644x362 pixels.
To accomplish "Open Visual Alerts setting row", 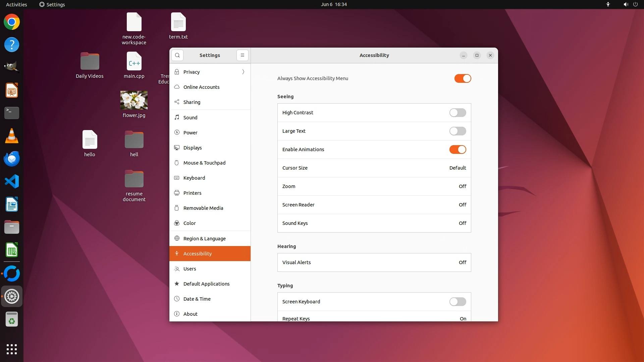I will (x=374, y=262).
